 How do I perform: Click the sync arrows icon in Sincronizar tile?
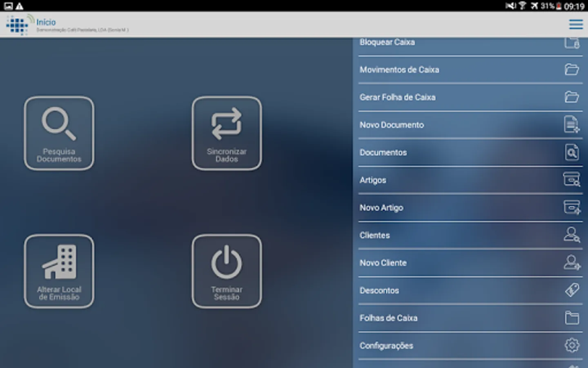[227, 123]
